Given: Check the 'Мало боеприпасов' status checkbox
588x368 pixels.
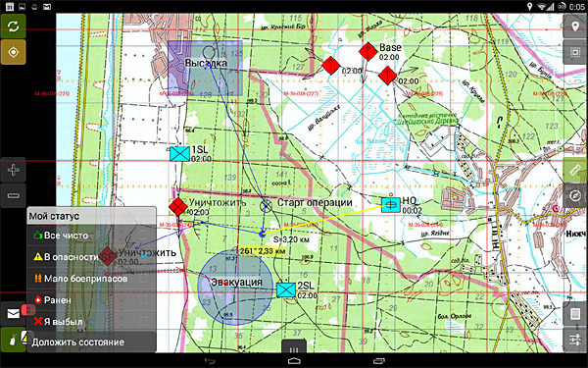Looking at the screenshot, I should pyautogui.click(x=142, y=279).
